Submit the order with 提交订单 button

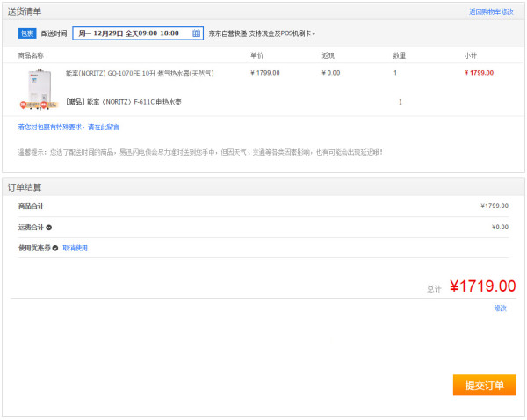pos(484,385)
